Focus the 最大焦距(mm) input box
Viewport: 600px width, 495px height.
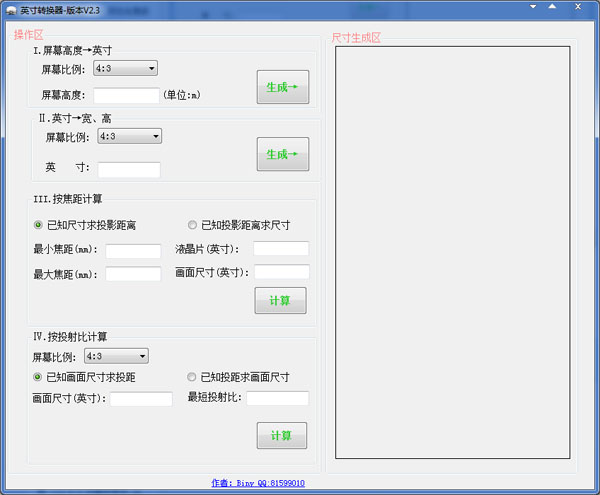133,274
